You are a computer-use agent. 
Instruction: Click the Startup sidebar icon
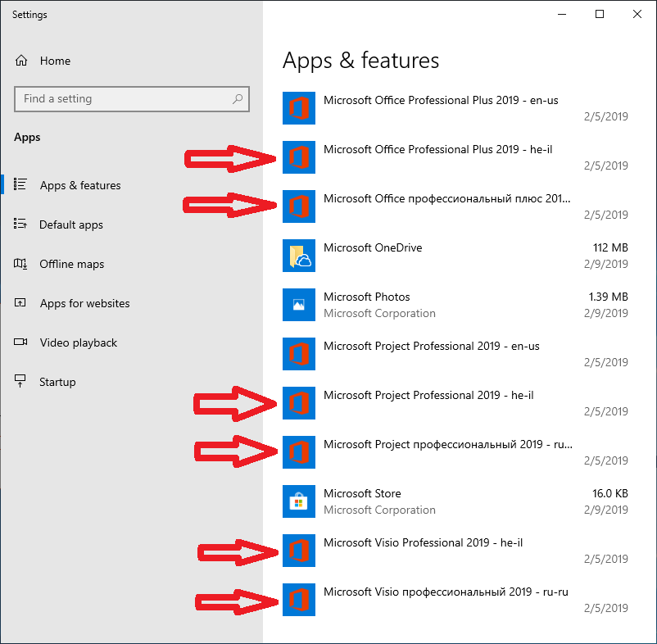(x=20, y=381)
